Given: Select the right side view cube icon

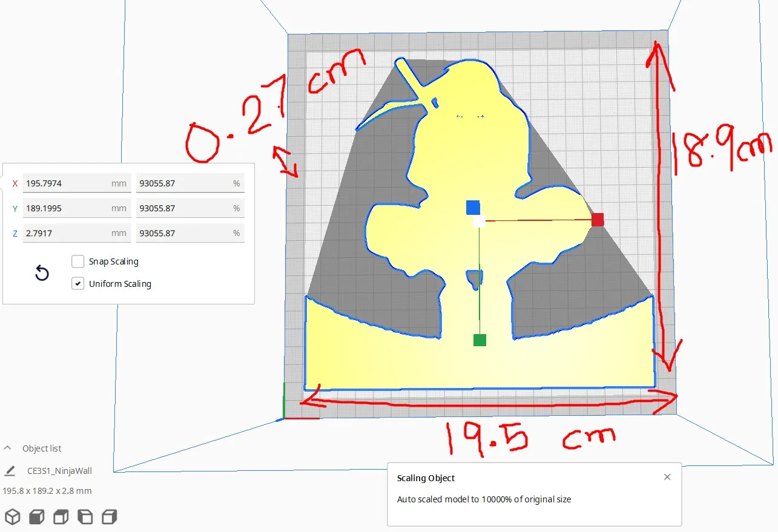Looking at the screenshot, I should [109, 517].
